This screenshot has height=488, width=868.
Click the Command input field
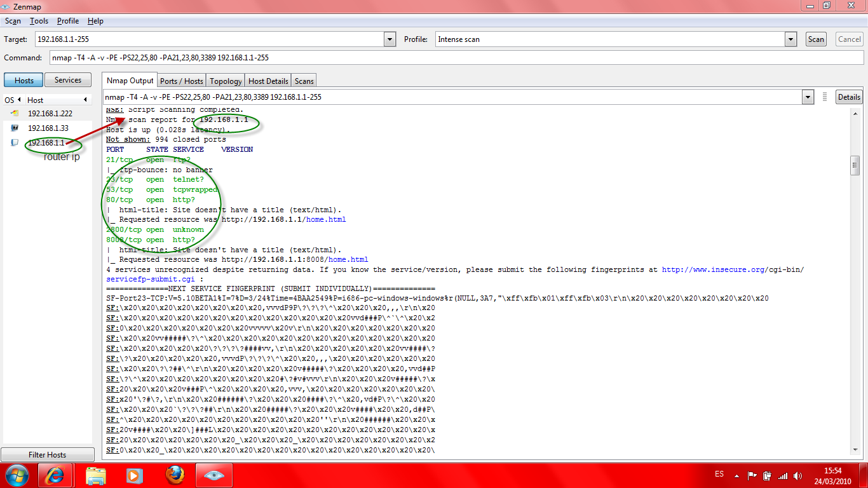point(456,58)
